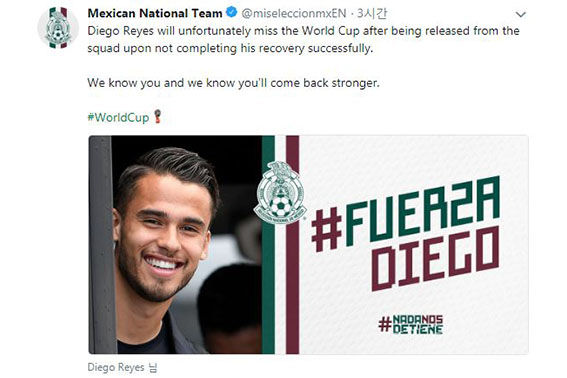Click the federation crest on the banner stripes

click(280, 193)
